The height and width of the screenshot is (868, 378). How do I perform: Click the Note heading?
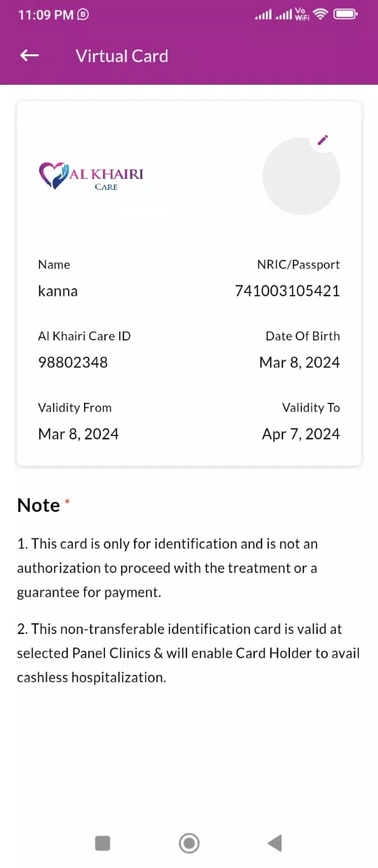click(39, 505)
